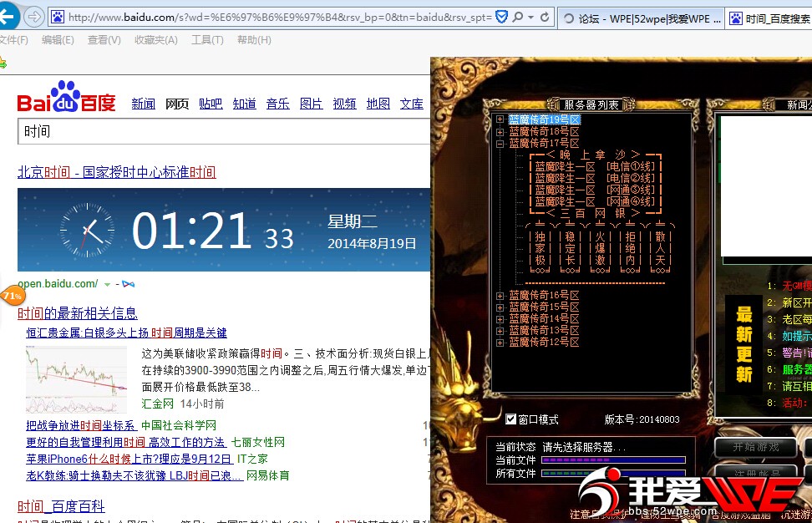Click the orange 71% badge icon
The width and height of the screenshot is (812, 523).
12,296
